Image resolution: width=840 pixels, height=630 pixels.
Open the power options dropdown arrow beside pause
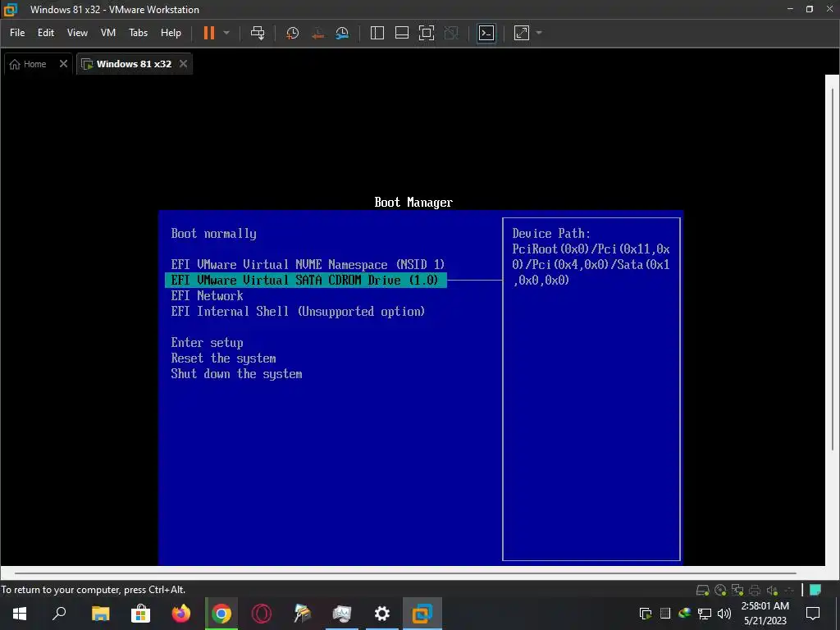226,33
